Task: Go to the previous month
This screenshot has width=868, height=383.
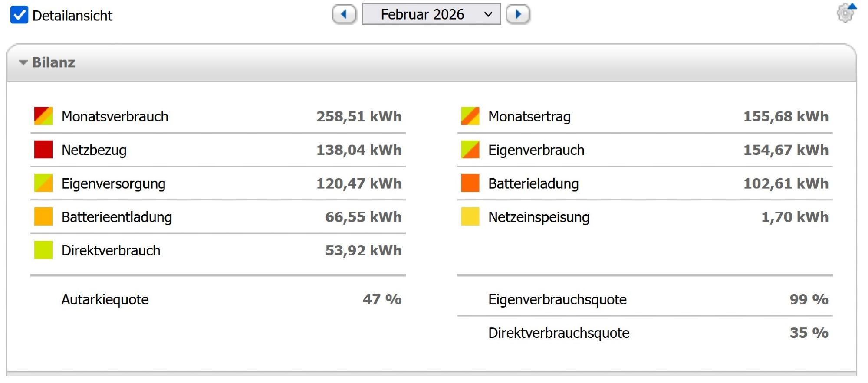Action: [x=344, y=14]
